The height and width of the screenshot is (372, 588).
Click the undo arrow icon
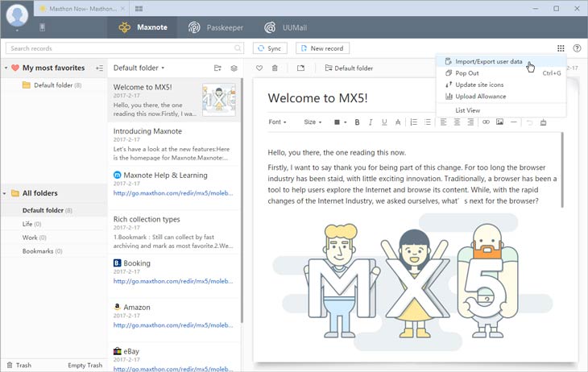[529, 122]
